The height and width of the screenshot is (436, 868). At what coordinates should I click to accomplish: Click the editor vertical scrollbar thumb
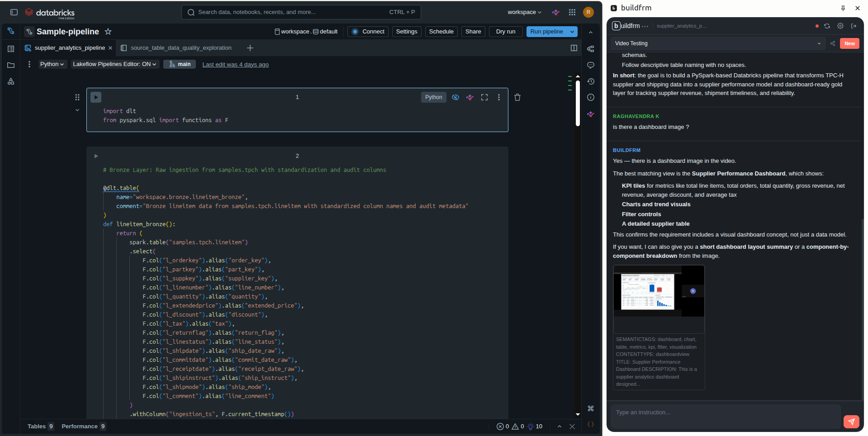click(x=578, y=103)
